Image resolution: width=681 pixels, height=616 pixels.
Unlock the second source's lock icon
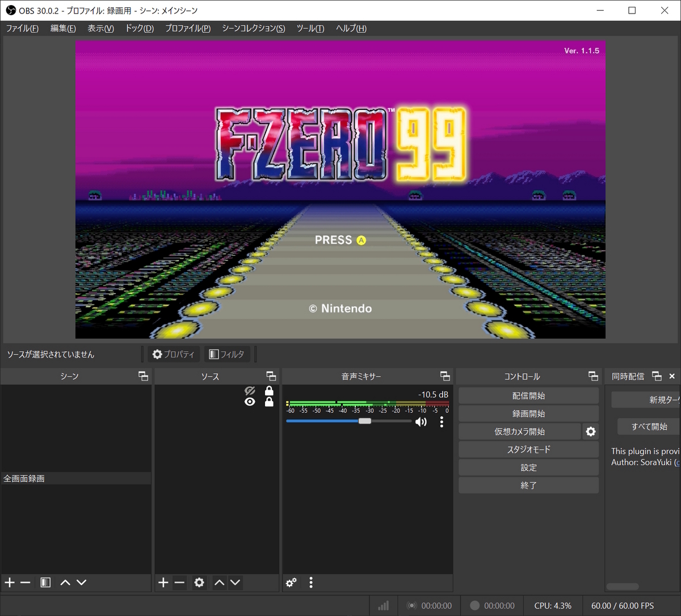269,402
